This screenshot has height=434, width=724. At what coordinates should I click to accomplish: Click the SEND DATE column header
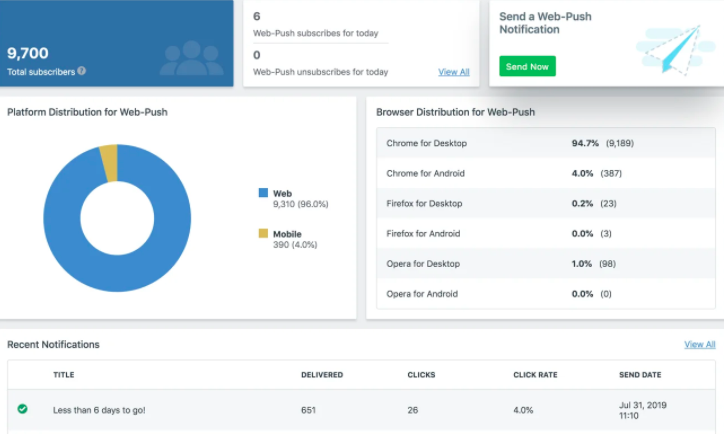pyautogui.click(x=640, y=374)
